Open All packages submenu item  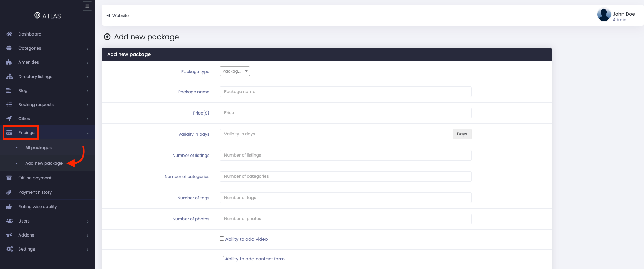(47, 148)
